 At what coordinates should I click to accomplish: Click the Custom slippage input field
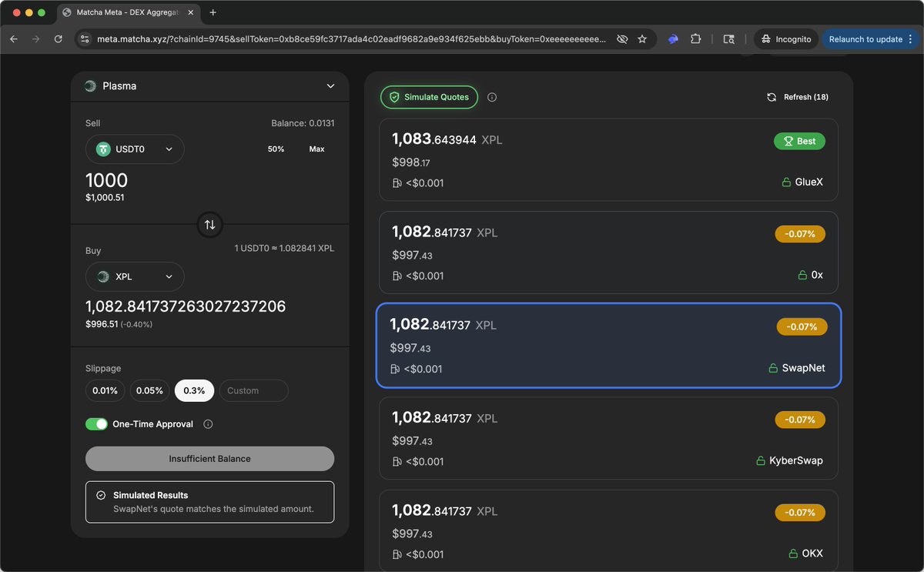253,390
